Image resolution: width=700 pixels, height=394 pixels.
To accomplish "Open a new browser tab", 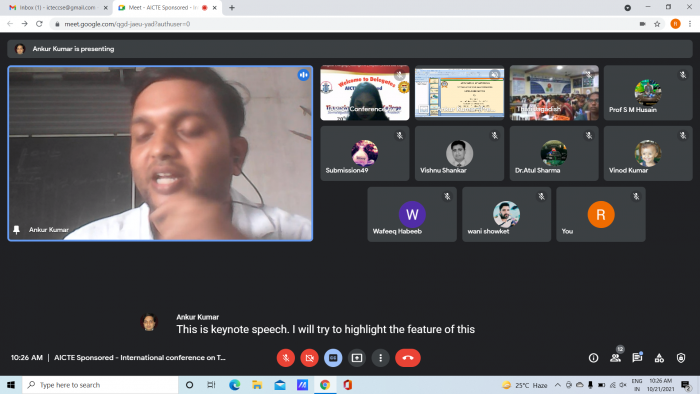I will point(232,8).
